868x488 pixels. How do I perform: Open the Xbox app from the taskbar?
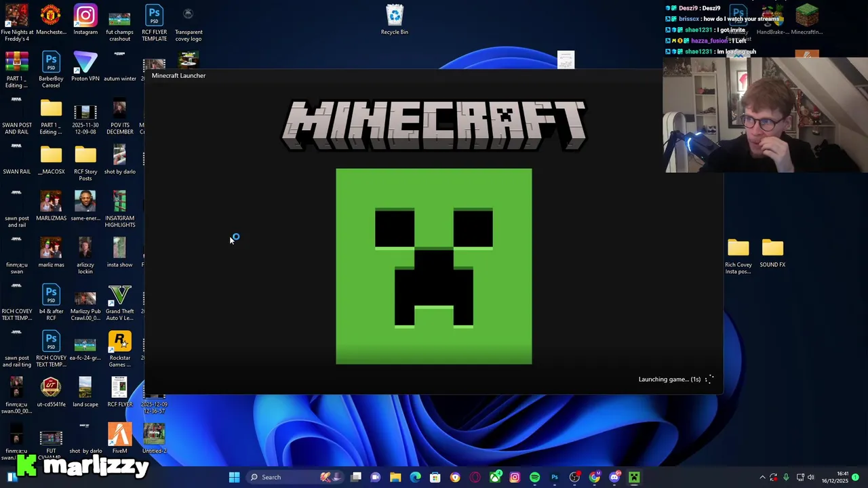pyautogui.click(x=495, y=477)
